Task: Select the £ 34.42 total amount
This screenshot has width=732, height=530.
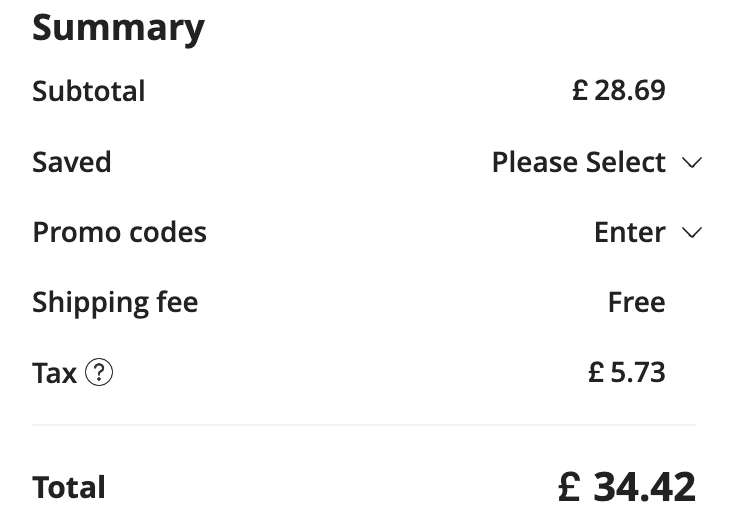Action: [627, 487]
